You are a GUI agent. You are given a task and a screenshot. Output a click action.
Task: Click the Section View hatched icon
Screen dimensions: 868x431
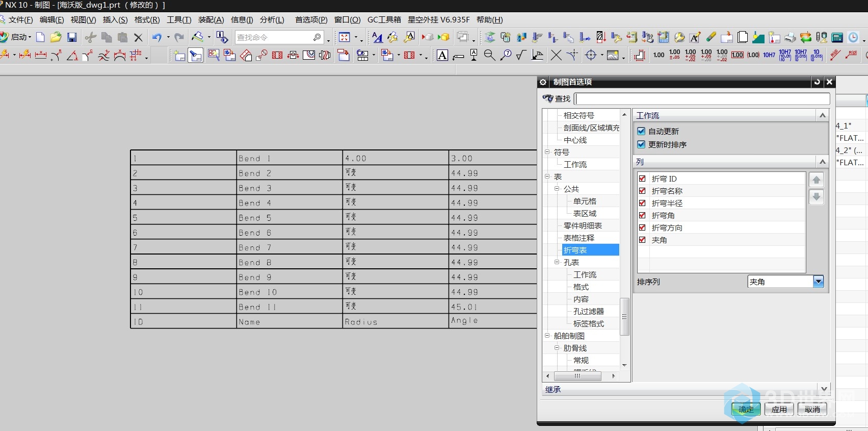(x=277, y=55)
